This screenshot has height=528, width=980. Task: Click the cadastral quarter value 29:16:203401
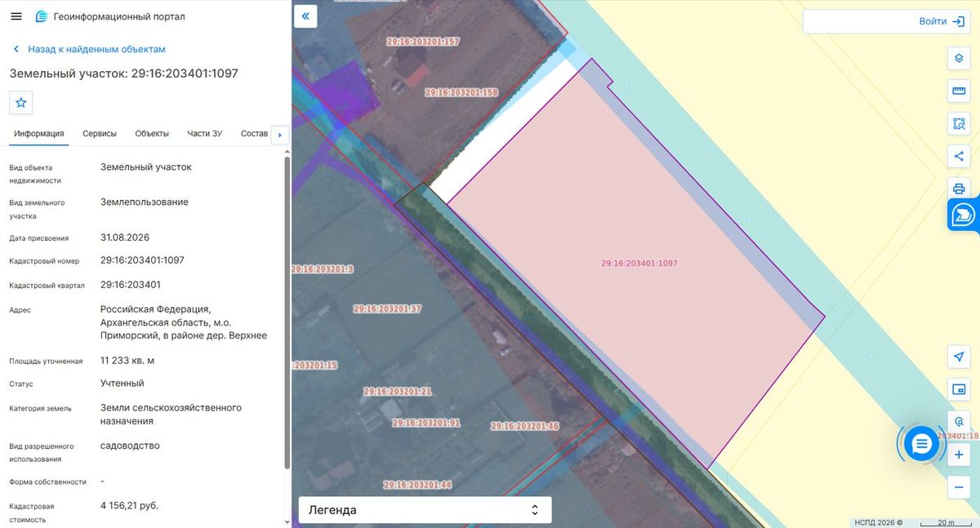(x=131, y=285)
